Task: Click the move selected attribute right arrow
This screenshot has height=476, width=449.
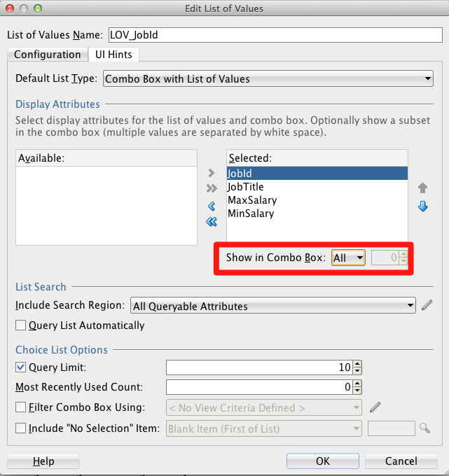Action: [212, 173]
